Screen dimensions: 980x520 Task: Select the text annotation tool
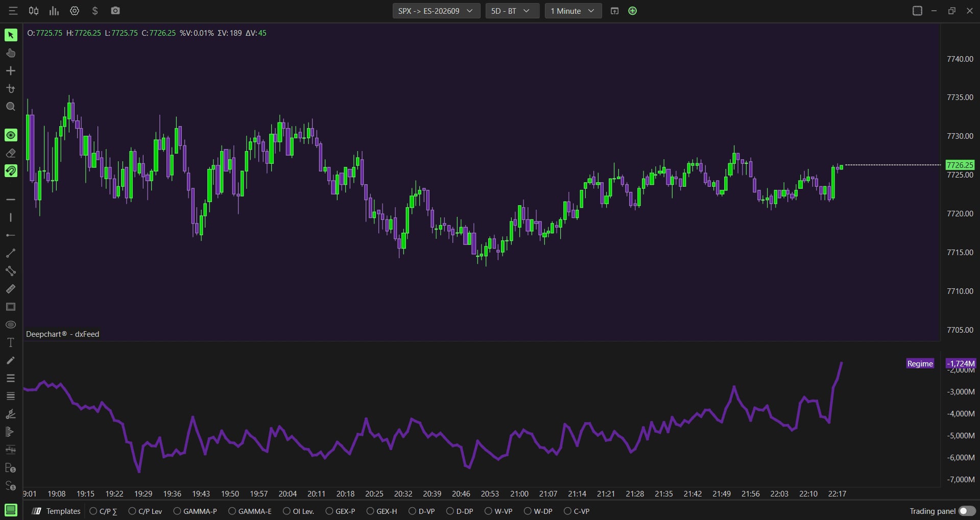point(11,342)
